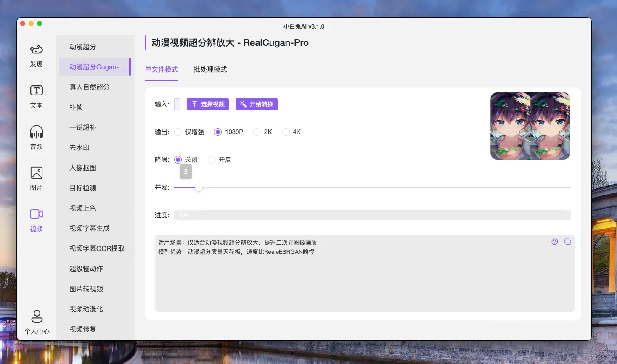
Task: Select the 4K output radio button
Action: pyautogui.click(x=286, y=132)
